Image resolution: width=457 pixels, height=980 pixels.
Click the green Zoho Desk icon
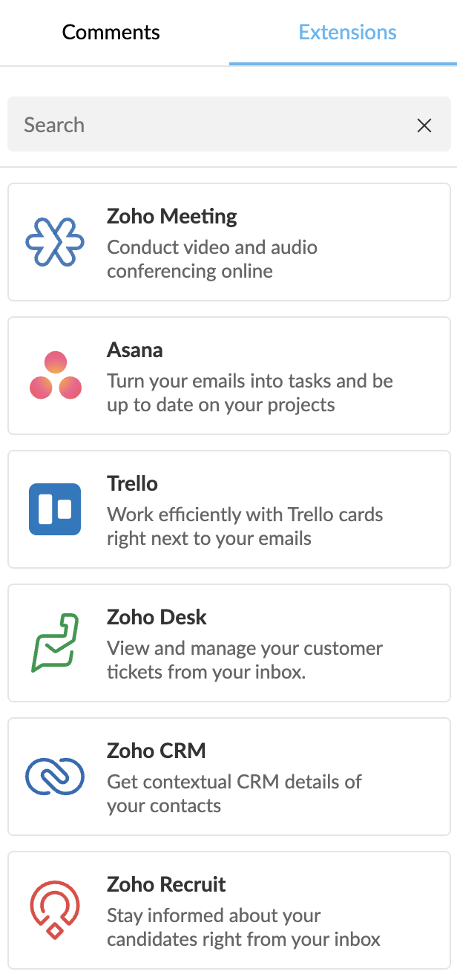point(55,643)
